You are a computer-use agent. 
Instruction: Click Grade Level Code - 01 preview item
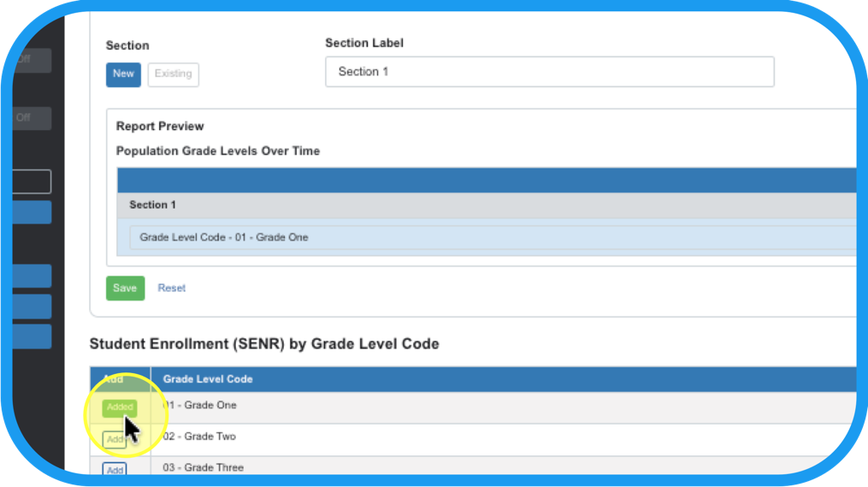[223, 238]
